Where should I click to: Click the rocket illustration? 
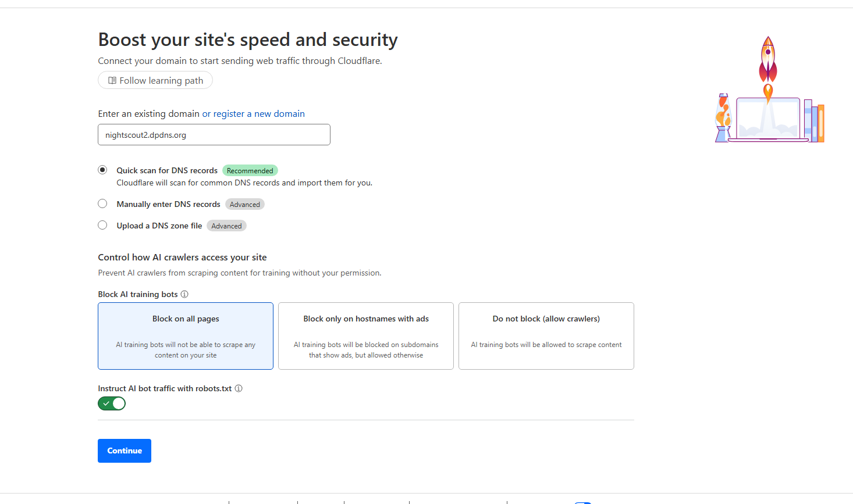[768, 59]
